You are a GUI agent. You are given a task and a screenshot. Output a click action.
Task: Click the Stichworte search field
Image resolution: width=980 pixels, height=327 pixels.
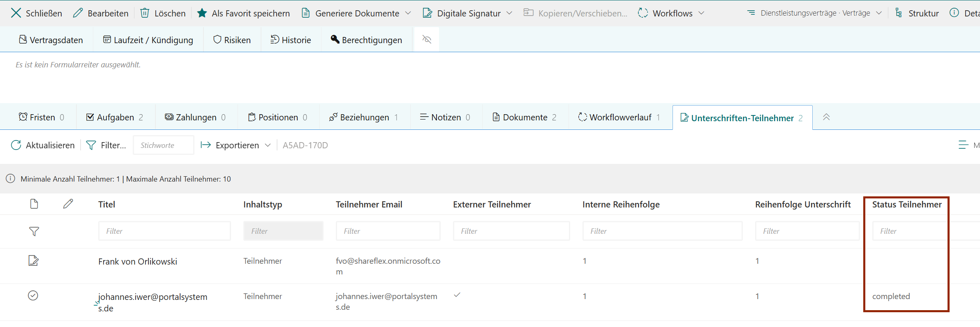point(163,145)
